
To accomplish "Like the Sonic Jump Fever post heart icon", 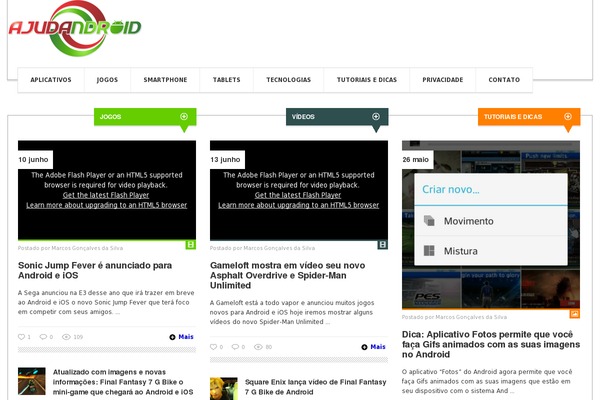I will 21,337.
